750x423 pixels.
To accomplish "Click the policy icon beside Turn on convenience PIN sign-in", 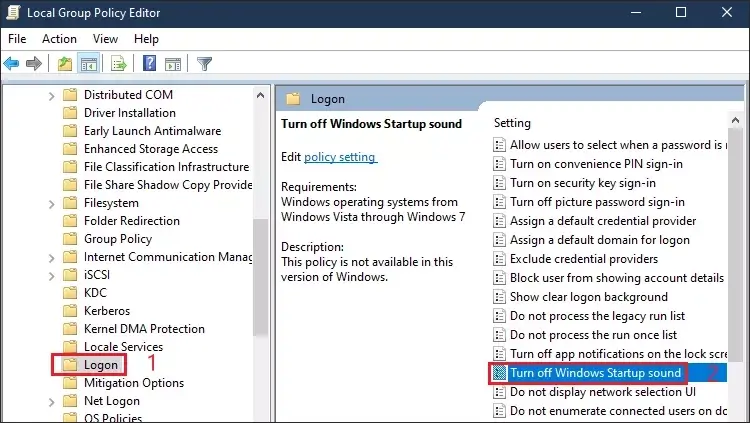I will [499, 164].
